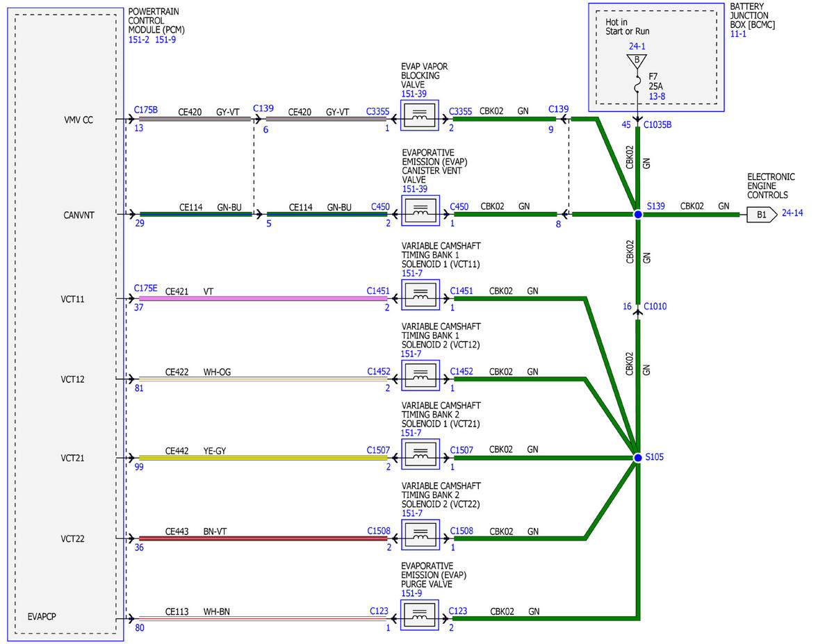Open the 13-8 fuse reference link
The image size is (834, 644).
657,97
